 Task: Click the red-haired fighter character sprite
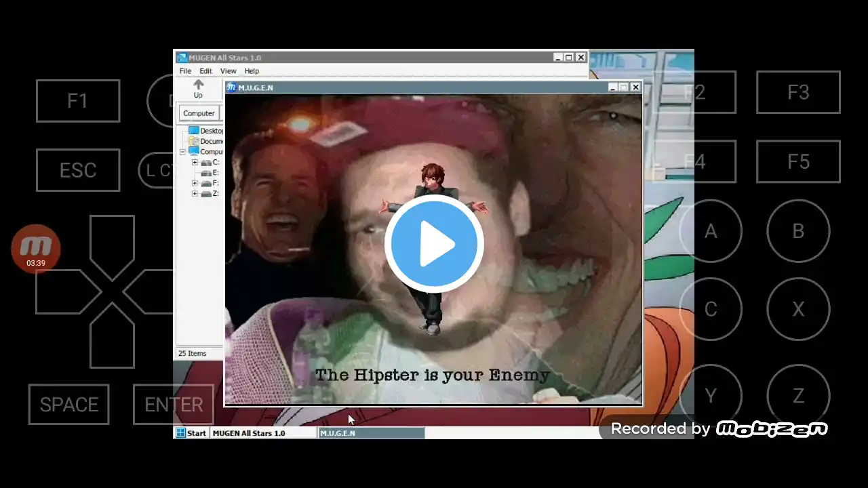434,249
